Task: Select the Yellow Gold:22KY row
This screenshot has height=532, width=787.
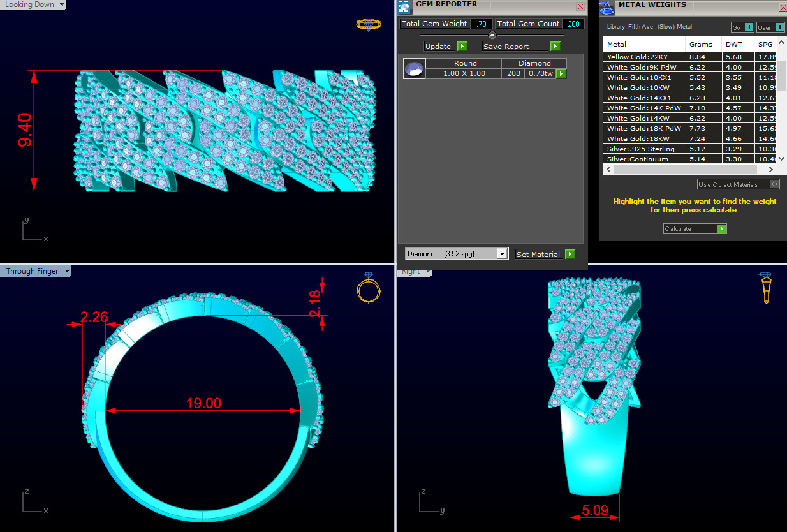Action: coord(690,57)
